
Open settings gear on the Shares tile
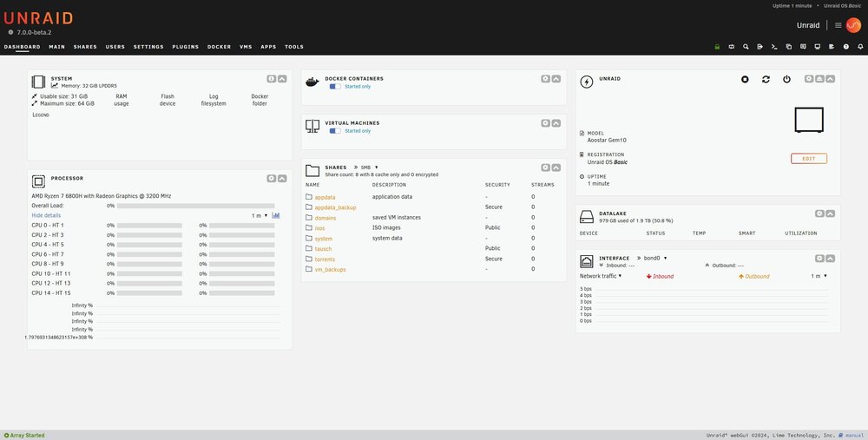pyautogui.click(x=545, y=167)
